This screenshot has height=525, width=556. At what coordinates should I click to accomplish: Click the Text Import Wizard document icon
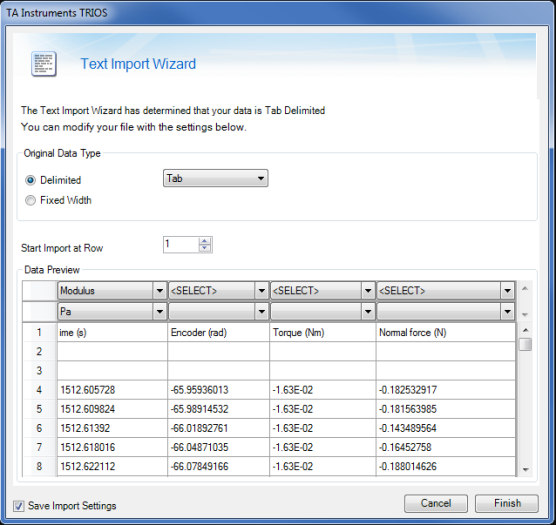[44, 64]
